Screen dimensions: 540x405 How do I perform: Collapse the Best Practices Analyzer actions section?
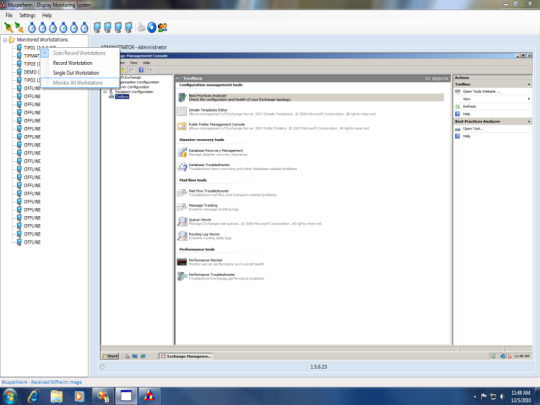coord(529,122)
